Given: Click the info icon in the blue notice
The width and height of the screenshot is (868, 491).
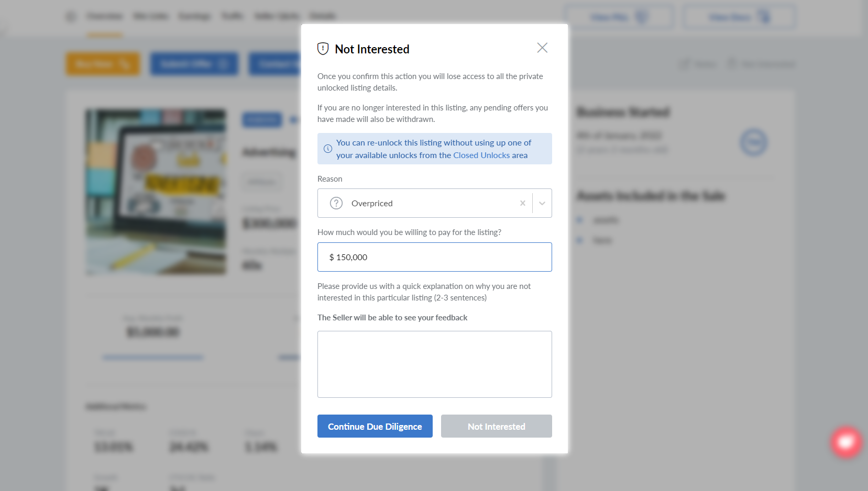Looking at the screenshot, I should [x=328, y=149].
